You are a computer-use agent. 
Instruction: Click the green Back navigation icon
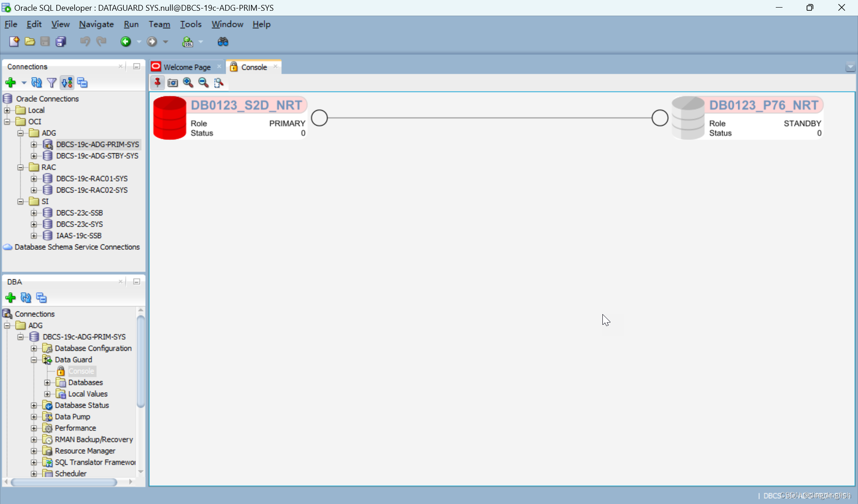126,42
